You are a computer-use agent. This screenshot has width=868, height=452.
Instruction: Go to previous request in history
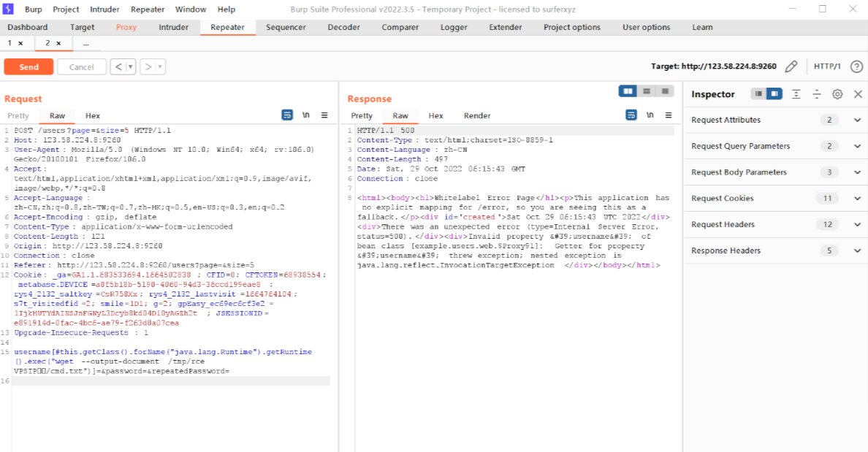118,67
